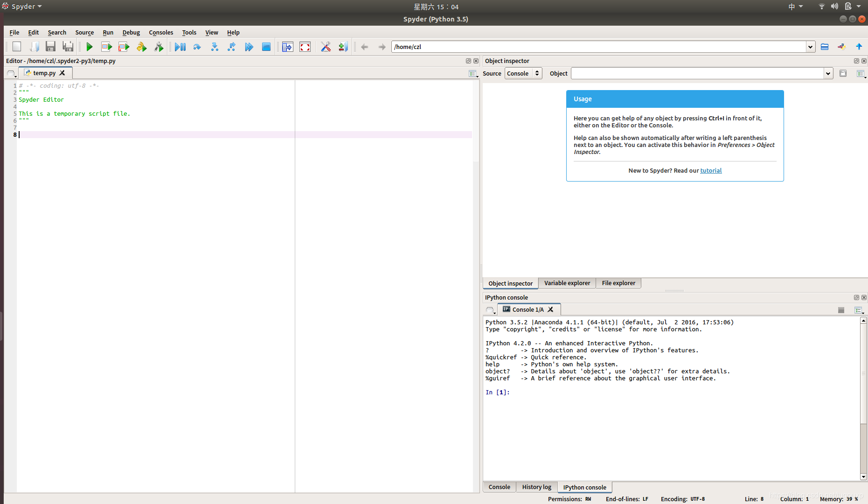The height and width of the screenshot is (504, 868).
Task: Start debugging with the Debug file icon
Action: [180, 47]
